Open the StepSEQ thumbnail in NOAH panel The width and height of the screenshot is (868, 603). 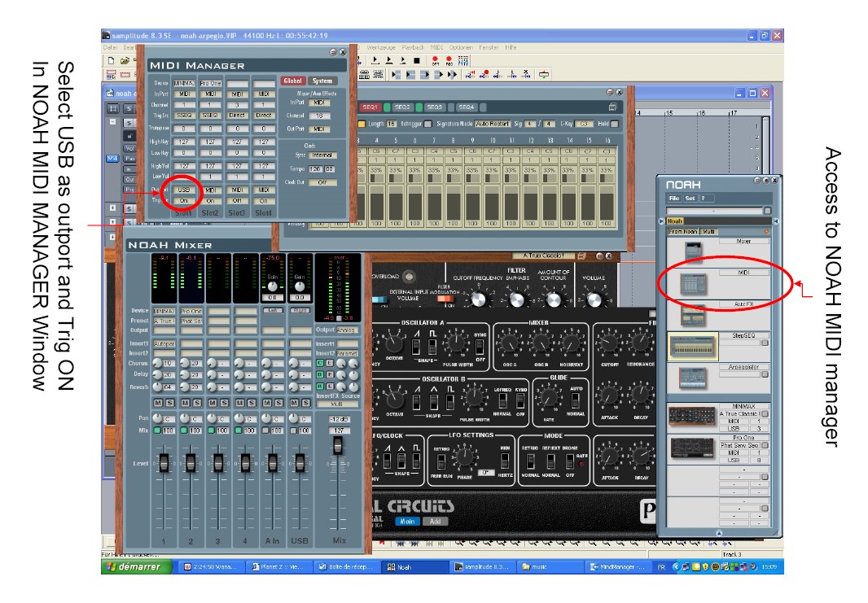pyautogui.click(x=693, y=347)
